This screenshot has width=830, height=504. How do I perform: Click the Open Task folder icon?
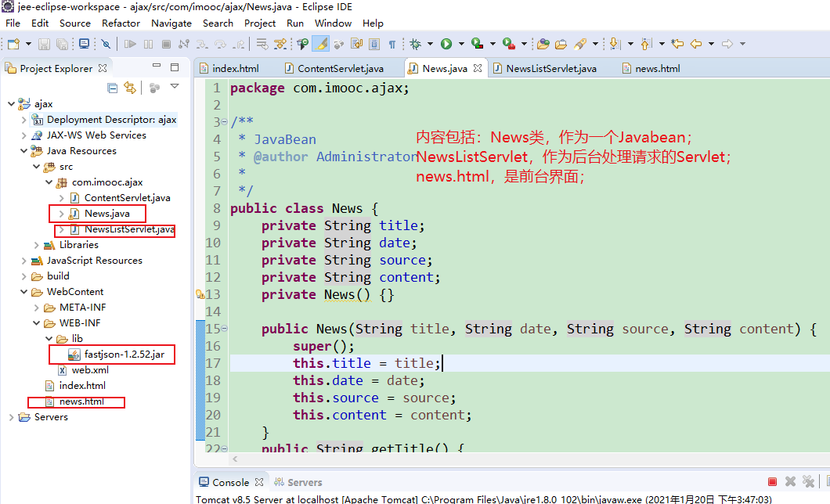click(561, 44)
